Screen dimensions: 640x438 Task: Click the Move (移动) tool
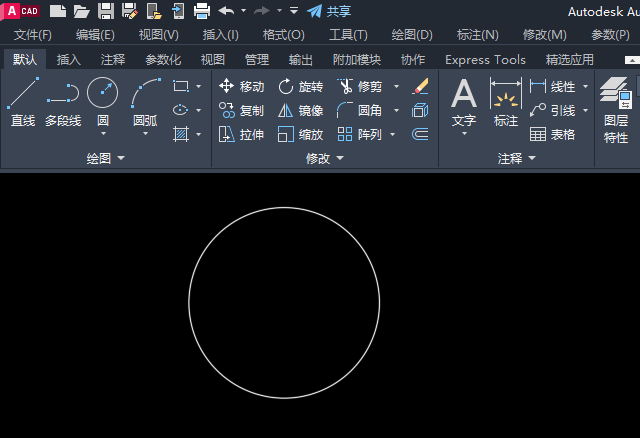point(242,87)
